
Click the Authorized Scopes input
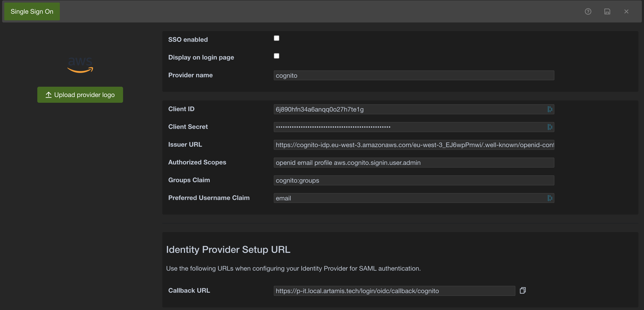point(414,163)
